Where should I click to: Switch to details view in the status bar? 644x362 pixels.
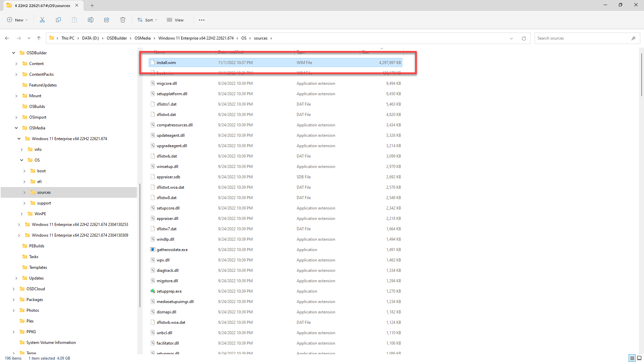coord(632,358)
